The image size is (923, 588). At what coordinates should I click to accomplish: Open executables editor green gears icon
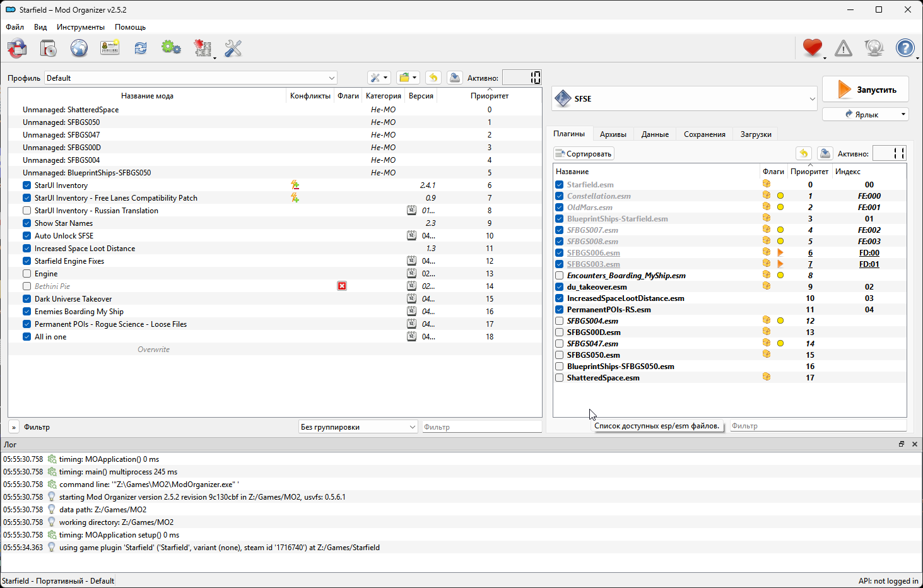[x=171, y=49]
